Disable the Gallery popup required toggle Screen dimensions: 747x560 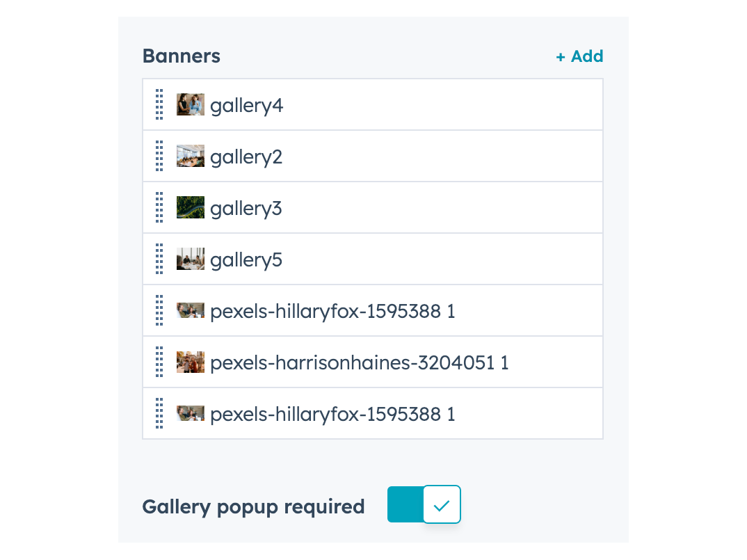[424, 504]
